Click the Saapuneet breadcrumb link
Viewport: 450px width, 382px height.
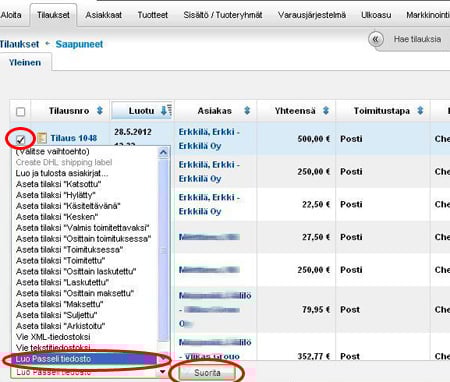click(79, 44)
